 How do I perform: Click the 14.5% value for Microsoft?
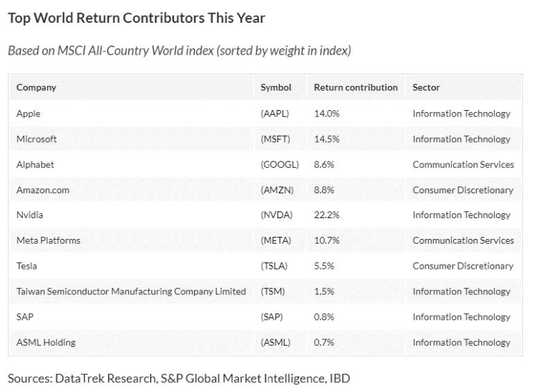(x=327, y=139)
